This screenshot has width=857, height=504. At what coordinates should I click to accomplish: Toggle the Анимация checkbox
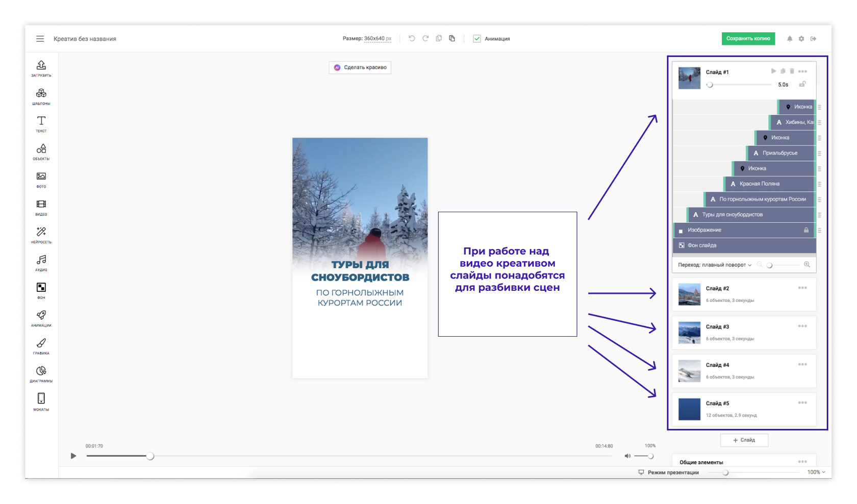click(477, 39)
